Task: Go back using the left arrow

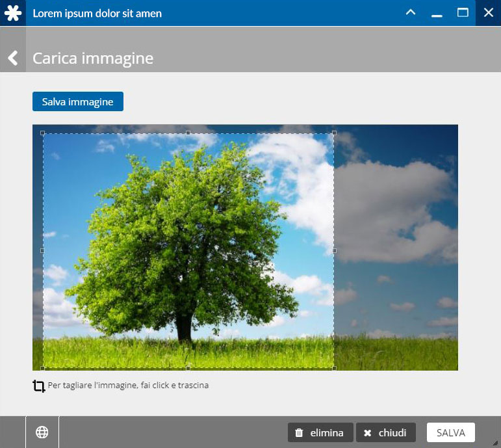Action: (13, 58)
